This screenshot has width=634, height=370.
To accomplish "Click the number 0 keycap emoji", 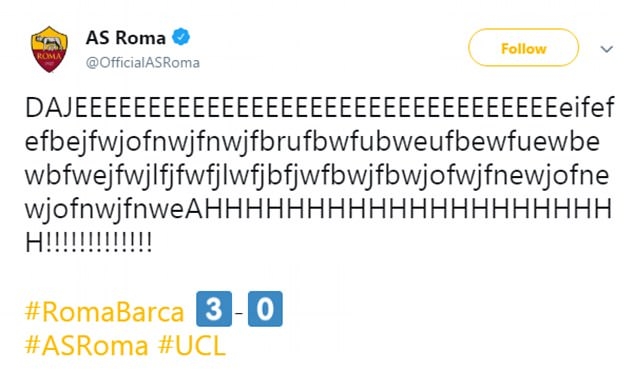I will [x=265, y=309].
